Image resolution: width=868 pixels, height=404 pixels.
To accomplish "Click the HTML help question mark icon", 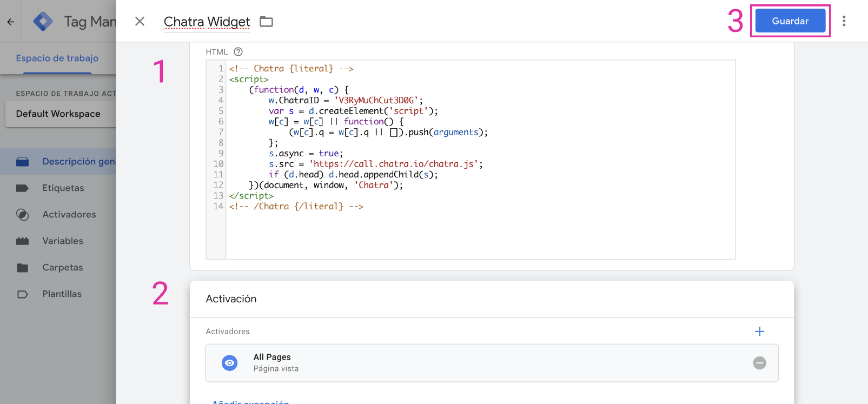I will [x=238, y=52].
